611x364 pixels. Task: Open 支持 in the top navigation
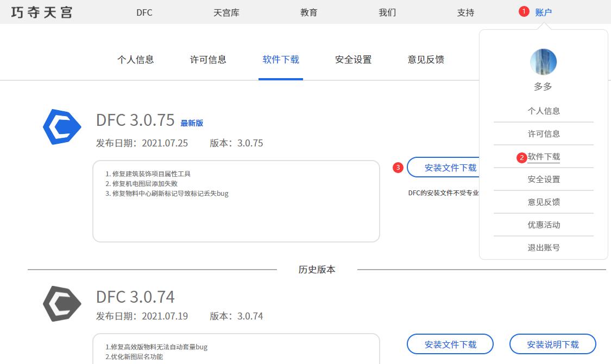pyautogui.click(x=465, y=12)
